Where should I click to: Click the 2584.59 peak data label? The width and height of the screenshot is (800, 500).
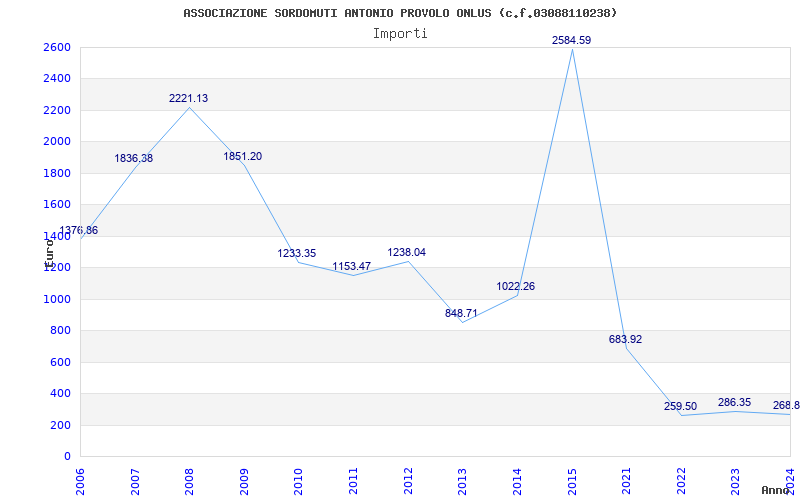(571, 40)
